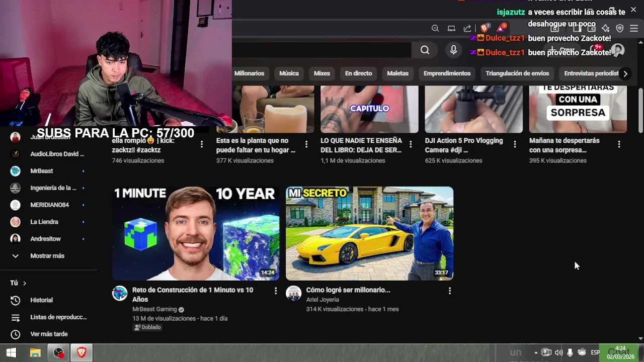This screenshot has width=644, height=362.
Task: Click the taskbar volume speaker icon
Action: click(558, 352)
